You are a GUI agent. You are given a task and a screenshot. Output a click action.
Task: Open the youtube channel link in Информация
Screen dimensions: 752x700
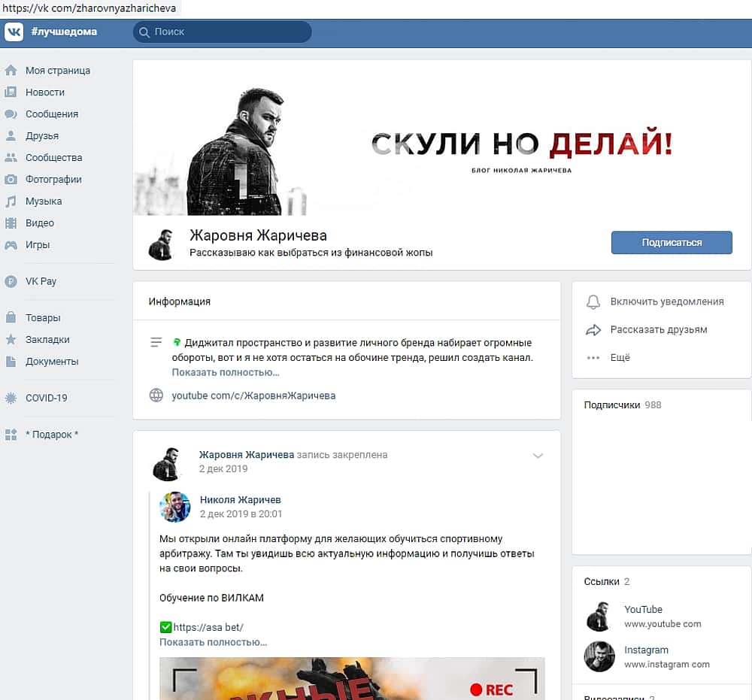[x=253, y=395]
